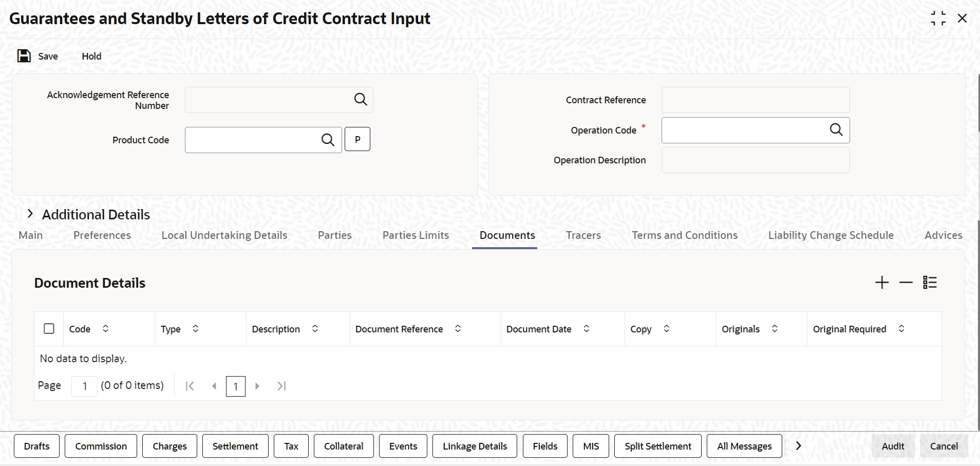This screenshot has width=980, height=466.
Task: Switch to the Parties Limits tab
Action: point(416,235)
